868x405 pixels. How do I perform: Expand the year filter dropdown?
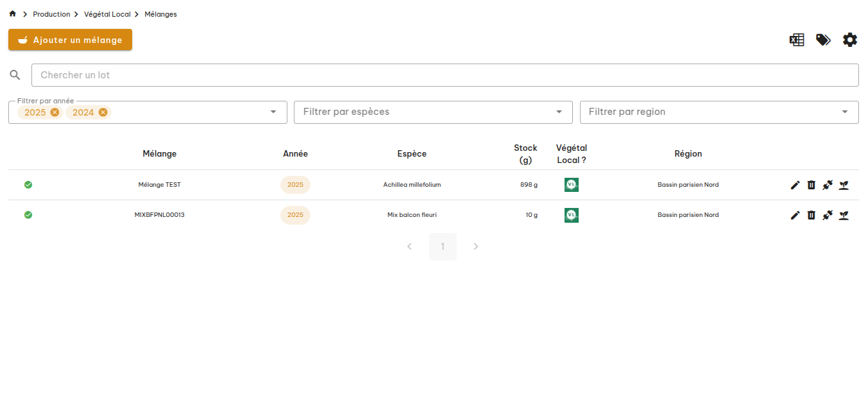point(273,112)
